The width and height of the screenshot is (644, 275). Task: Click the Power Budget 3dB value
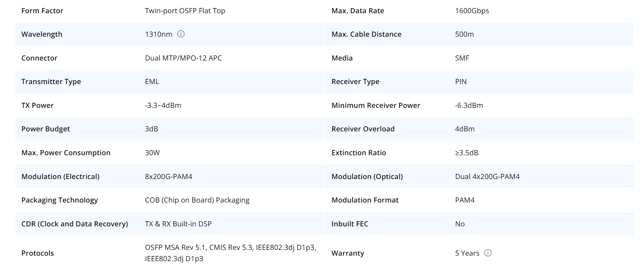151,129
